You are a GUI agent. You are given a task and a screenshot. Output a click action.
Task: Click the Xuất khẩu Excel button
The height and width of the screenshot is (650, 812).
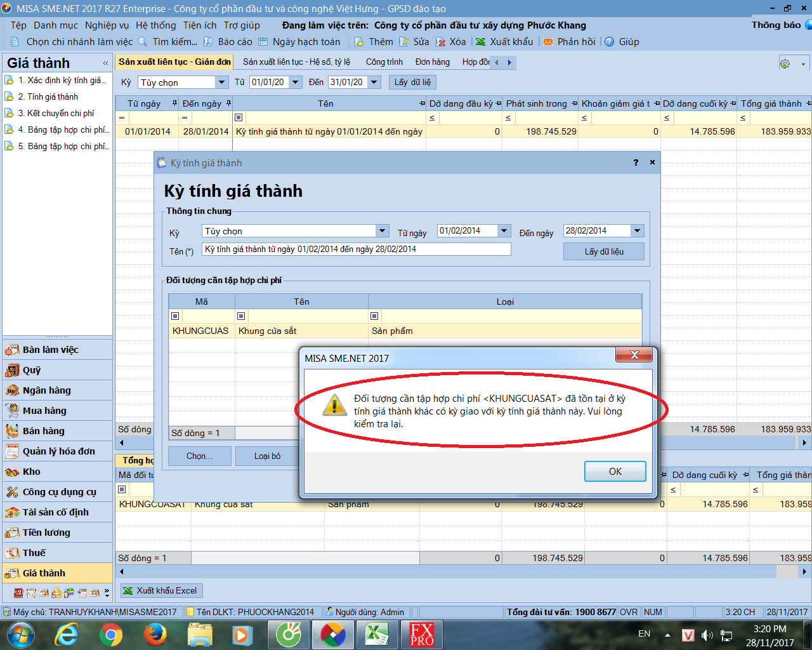[162, 590]
